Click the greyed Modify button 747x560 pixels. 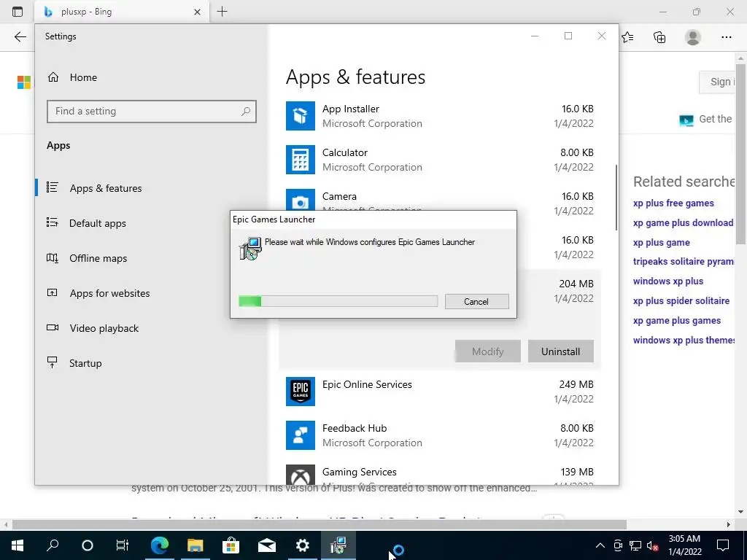click(488, 351)
